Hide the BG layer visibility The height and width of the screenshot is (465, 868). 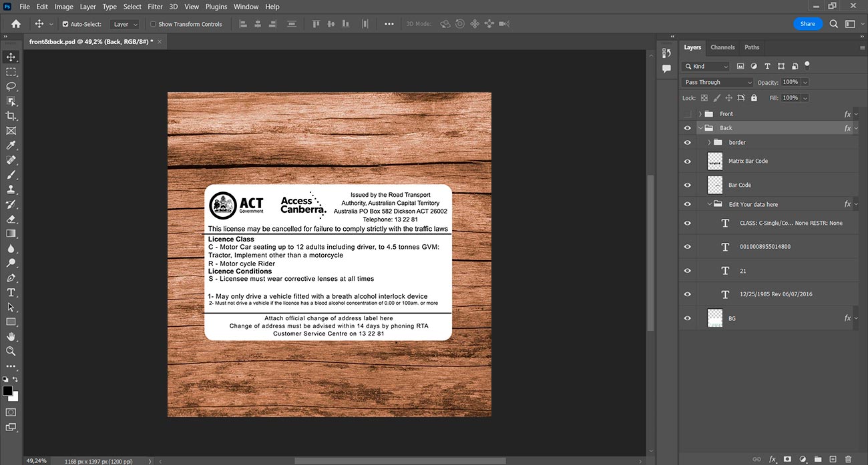tap(687, 318)
